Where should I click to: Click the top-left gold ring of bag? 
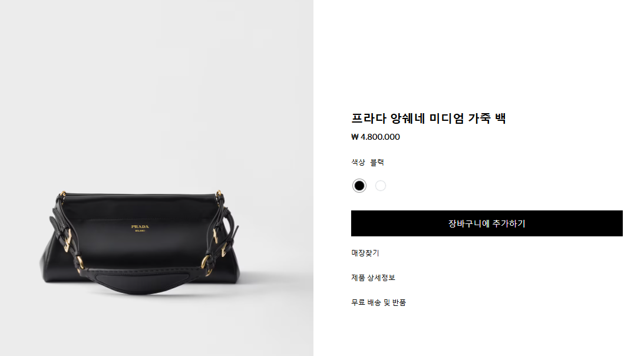click(63, 194)
